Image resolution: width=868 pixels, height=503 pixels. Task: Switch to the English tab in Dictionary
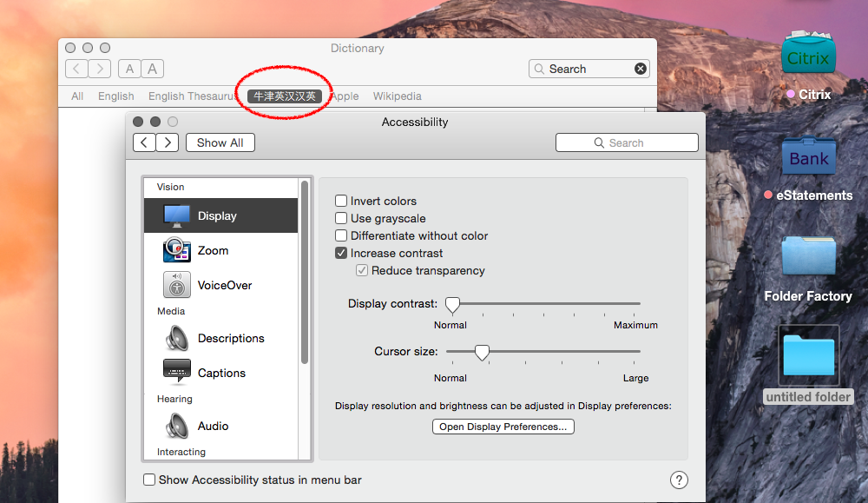tap(115, 96)
